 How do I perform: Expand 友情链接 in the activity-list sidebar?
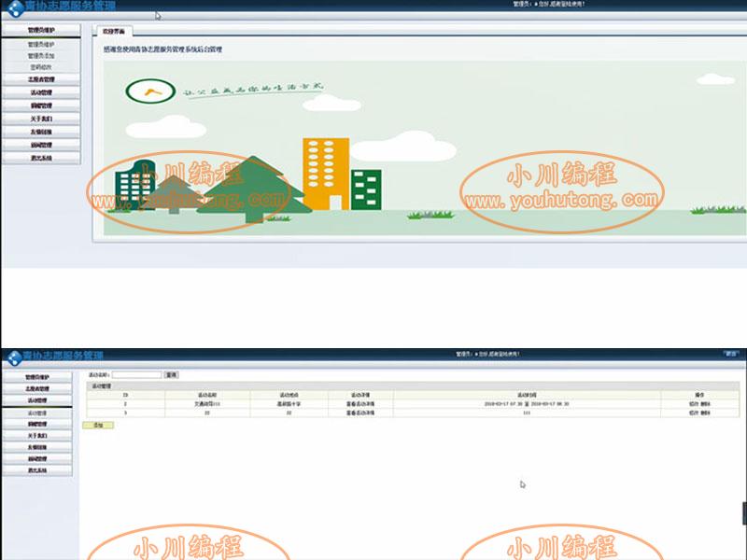click(37, 447)
